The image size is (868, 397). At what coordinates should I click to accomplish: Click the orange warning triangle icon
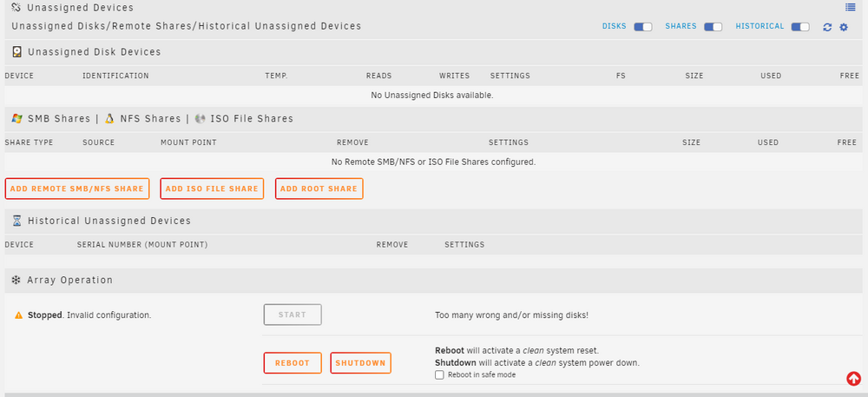coord(19,315)
